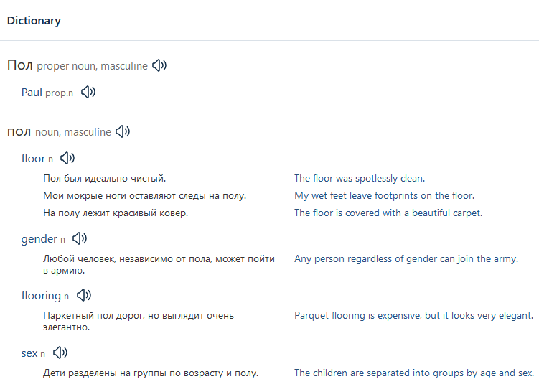This screenshot has height=392, width=539.
Task: Play audio for proper noun Пол
Action: (159, 65)
